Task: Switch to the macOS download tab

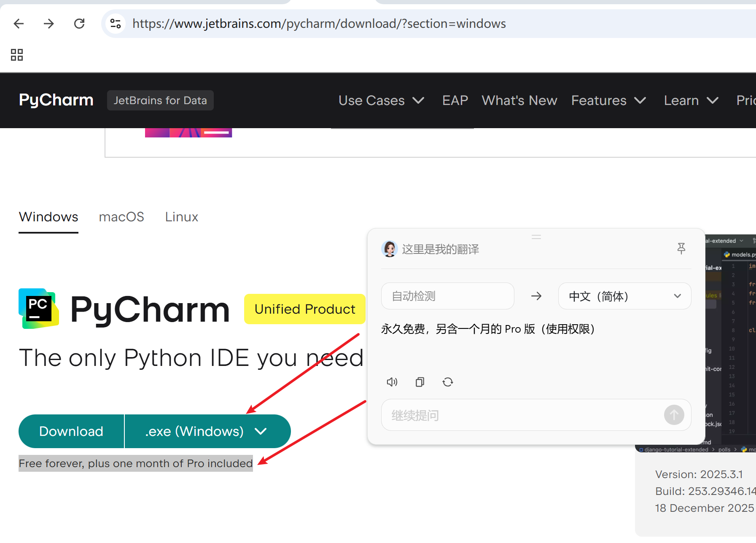Action: (121, 217)
